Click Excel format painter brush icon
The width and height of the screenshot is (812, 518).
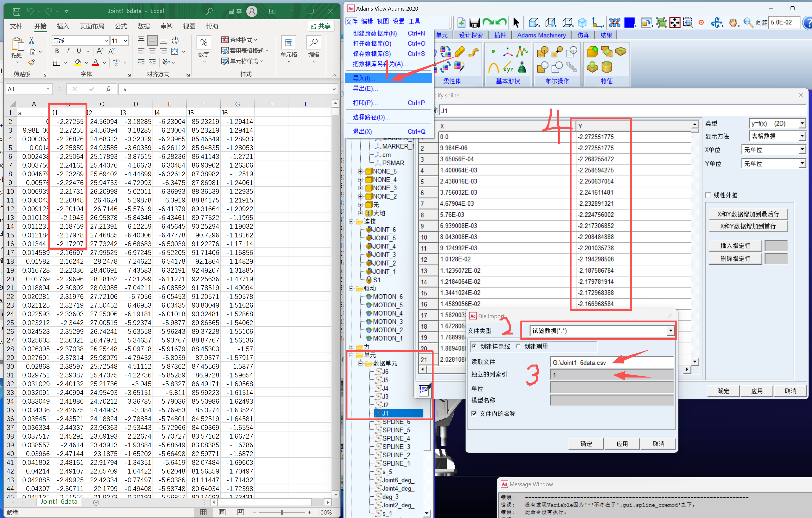32,62
